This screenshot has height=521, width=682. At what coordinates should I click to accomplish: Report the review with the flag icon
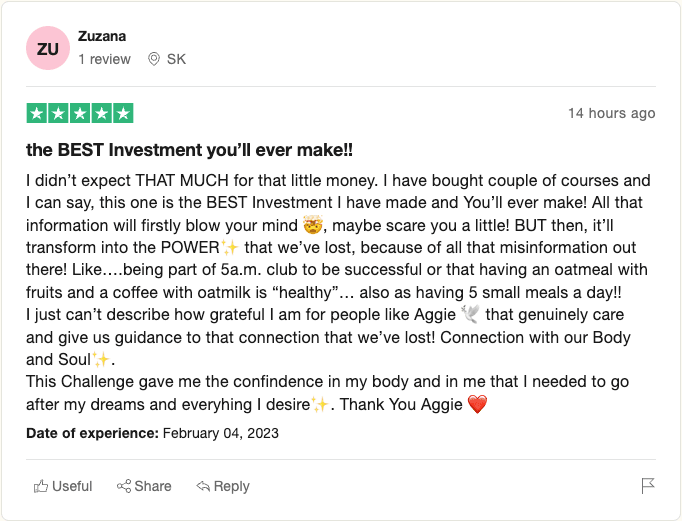coord(647,486)
